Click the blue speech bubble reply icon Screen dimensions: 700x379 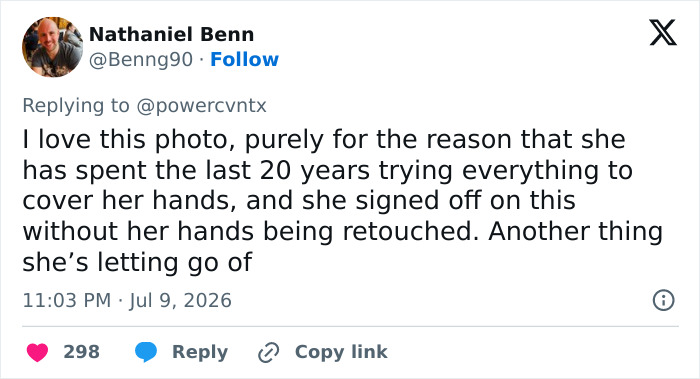tap(146, 352)
